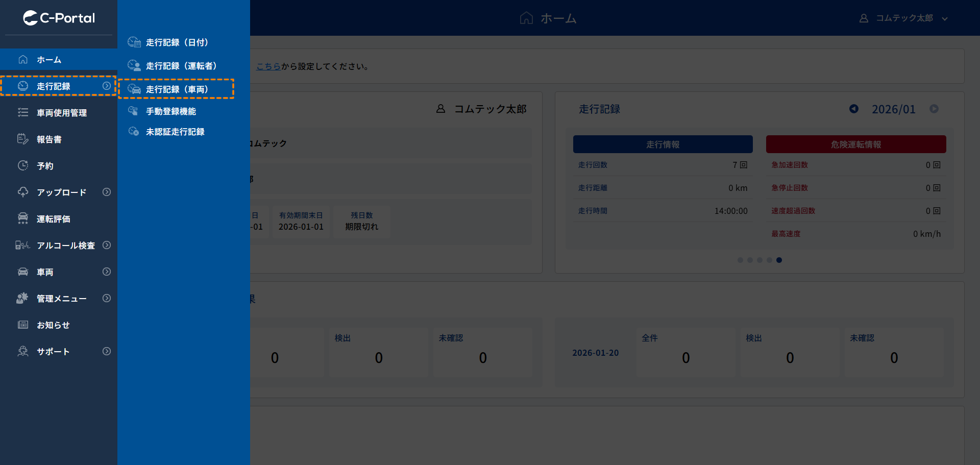
Task: Open the コムテック太郎 user dropdown
Action: [x=904, y=18]
